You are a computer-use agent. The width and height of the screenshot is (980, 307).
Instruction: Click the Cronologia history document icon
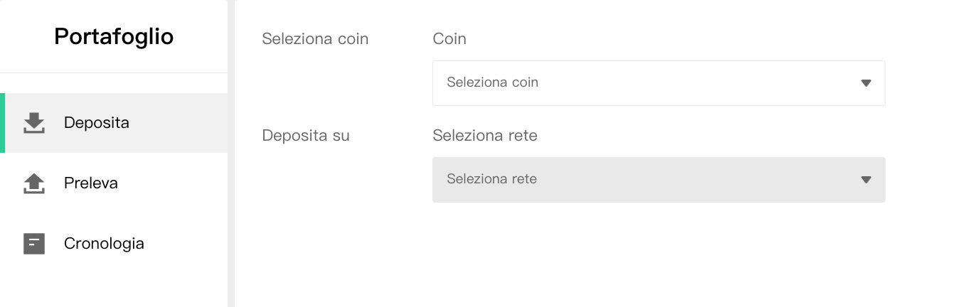click(x=34, y=244)
